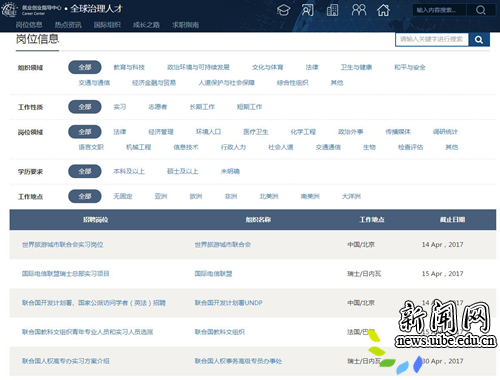Open job posting 国际电信联盟瑞士总部实习项目
Viewport: 500px width, 380px height.
66,274
